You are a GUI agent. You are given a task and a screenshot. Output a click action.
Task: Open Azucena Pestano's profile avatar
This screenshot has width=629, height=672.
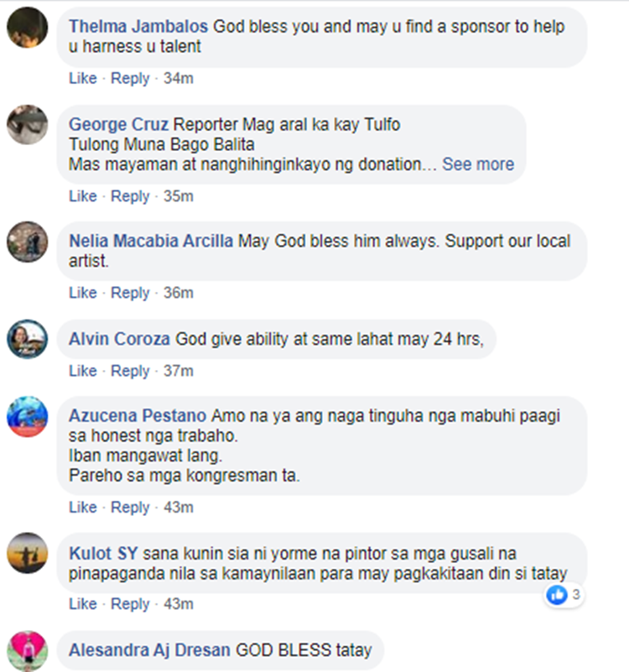tap(28, 417)
